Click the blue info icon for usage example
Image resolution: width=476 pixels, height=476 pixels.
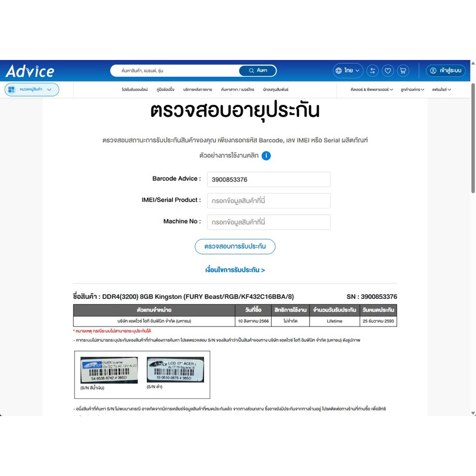(x=266, y=156)
